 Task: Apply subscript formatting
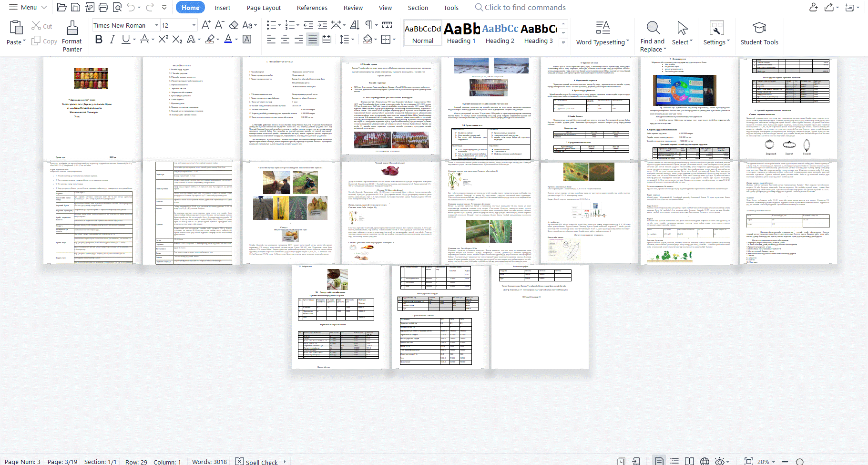(x=177, y=39)
